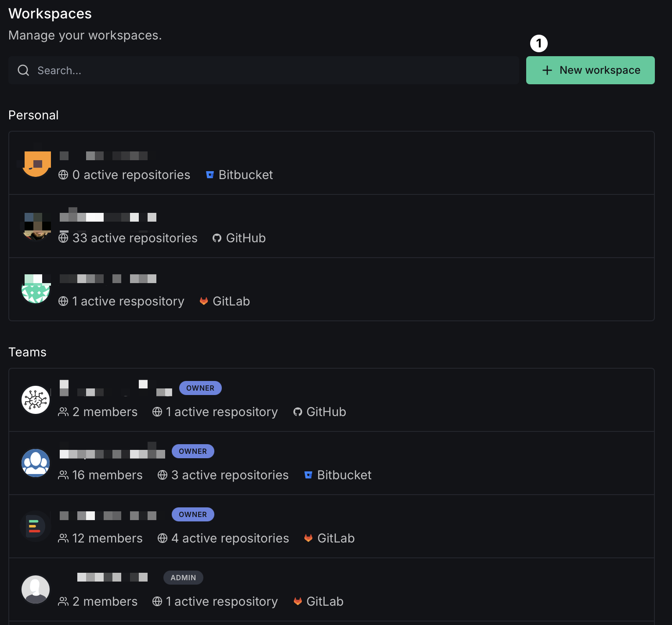Viewport: 672px width, 625px height.
Task: Click the GitHub icon beside 33 active repositories
Action: click(217, 238)
